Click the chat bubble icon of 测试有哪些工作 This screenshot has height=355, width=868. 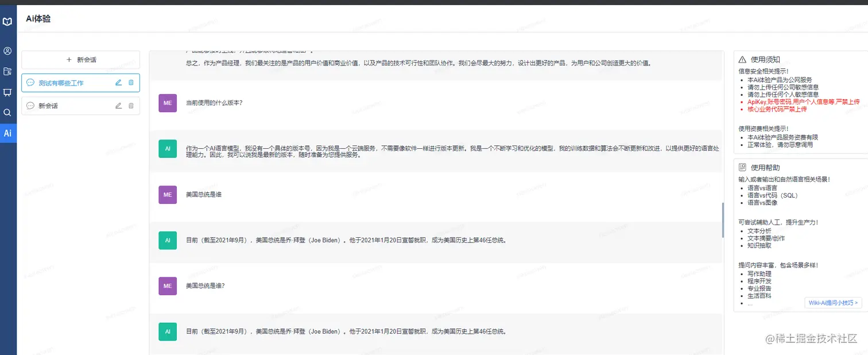click(x=30, y=83)
